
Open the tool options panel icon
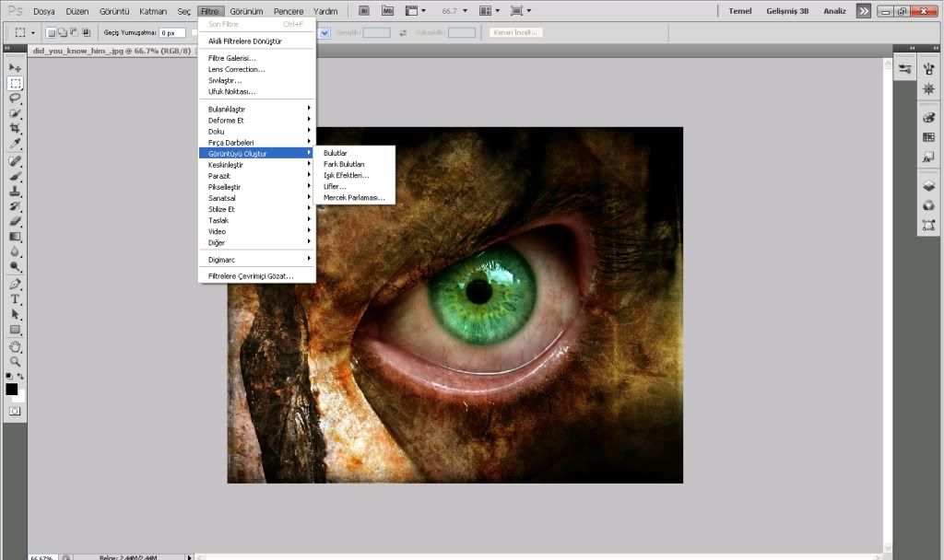905,69
